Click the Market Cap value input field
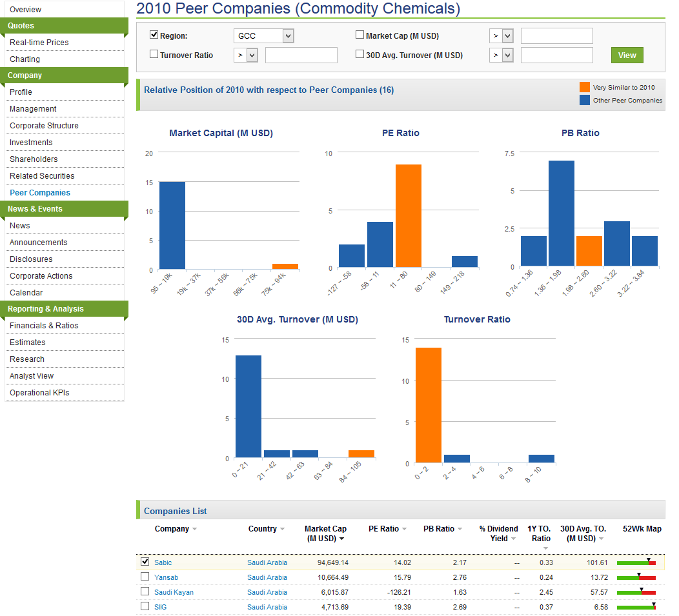 click(556, 36)
